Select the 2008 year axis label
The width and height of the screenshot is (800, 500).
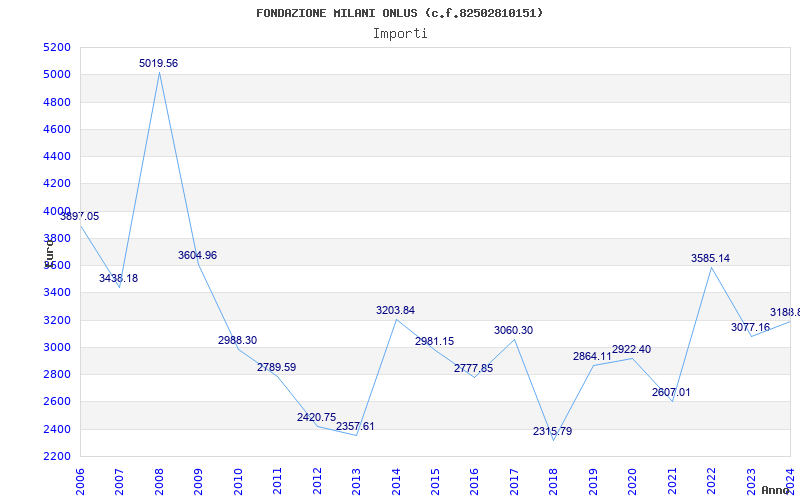pyautogui.click(x=159, y=482)
